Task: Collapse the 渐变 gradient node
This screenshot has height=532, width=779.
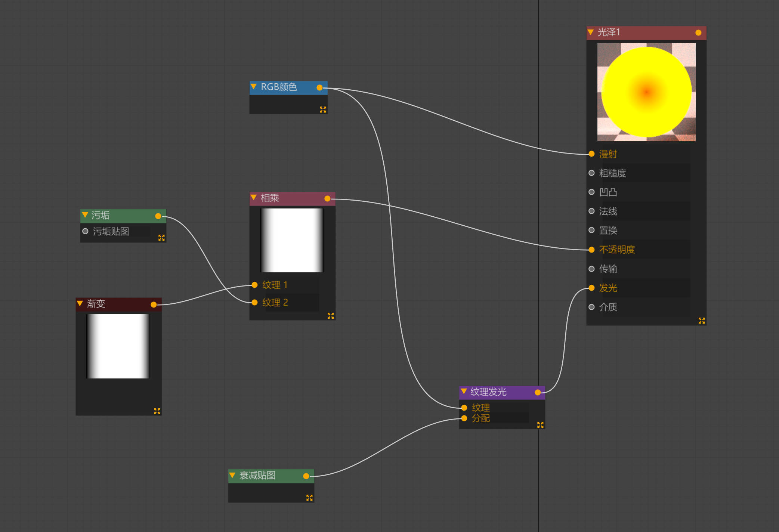Action: click(x=80, y=303)
